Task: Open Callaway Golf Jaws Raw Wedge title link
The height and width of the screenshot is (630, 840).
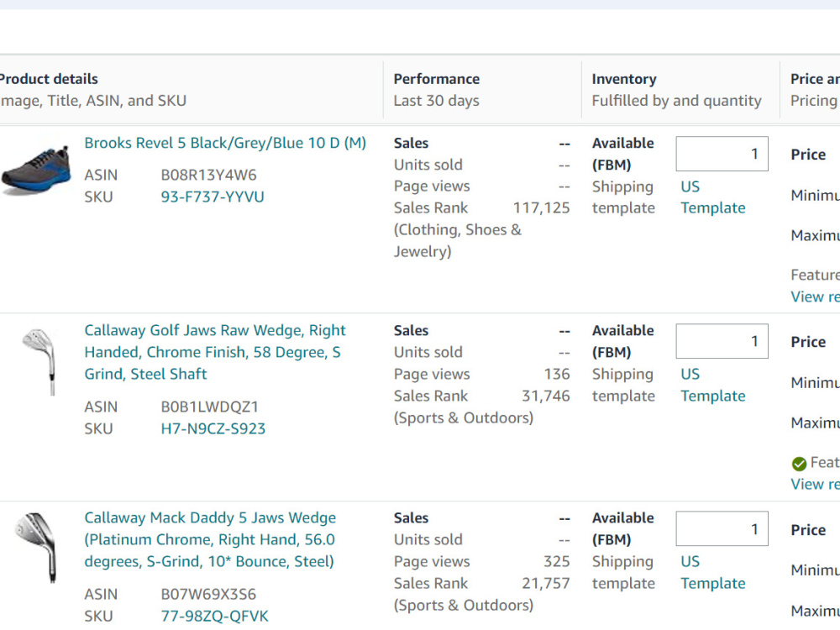Action: tap(215, 352)
